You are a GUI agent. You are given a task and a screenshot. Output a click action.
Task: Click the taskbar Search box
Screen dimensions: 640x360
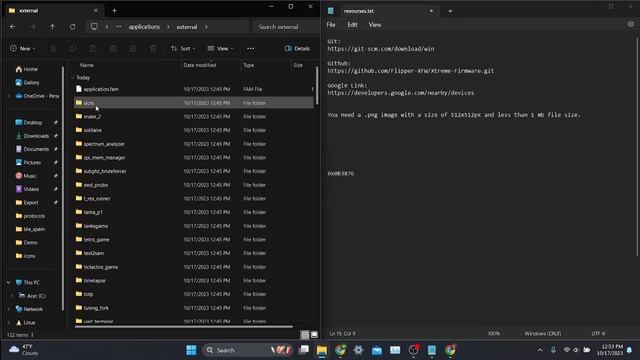coord(247,350)
